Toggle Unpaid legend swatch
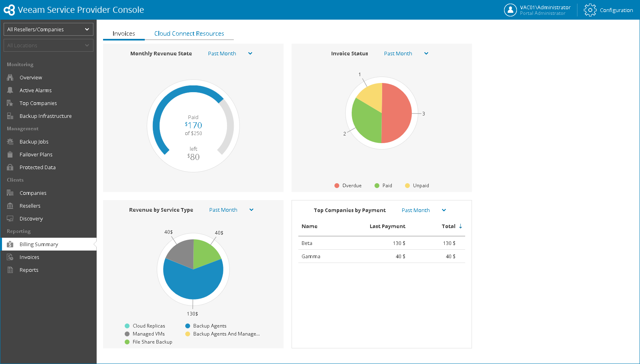This screenshot has width=640, height=364. pyautogui.click(x=407, y=186)
